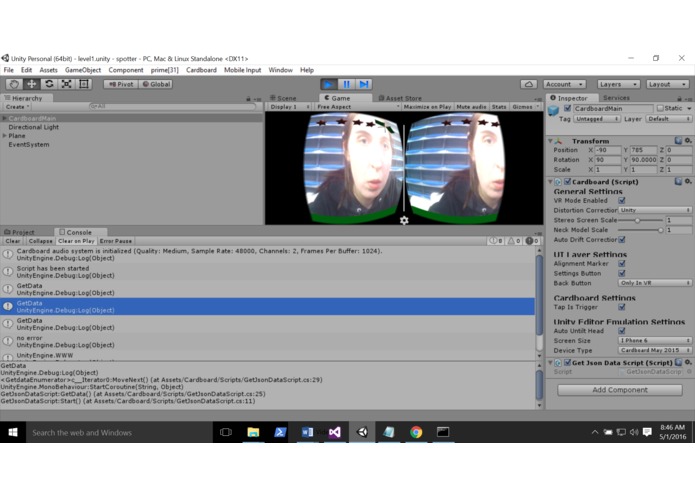Select the Scale tool
This screenshot has height=494, width=695.
click(x=66, y=84)
